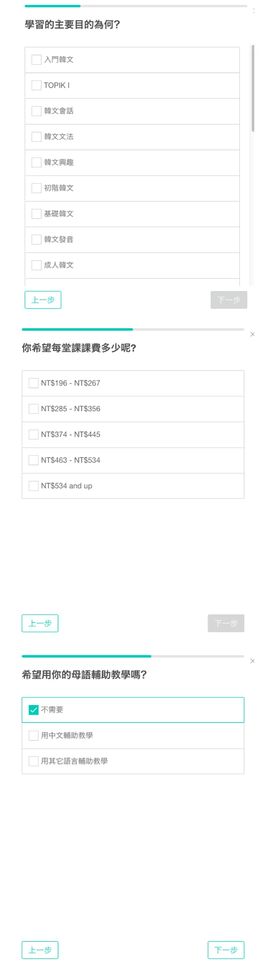270x980 pixels.
Task: Click 下一步 under the native language question
Action: pos(226,950)
